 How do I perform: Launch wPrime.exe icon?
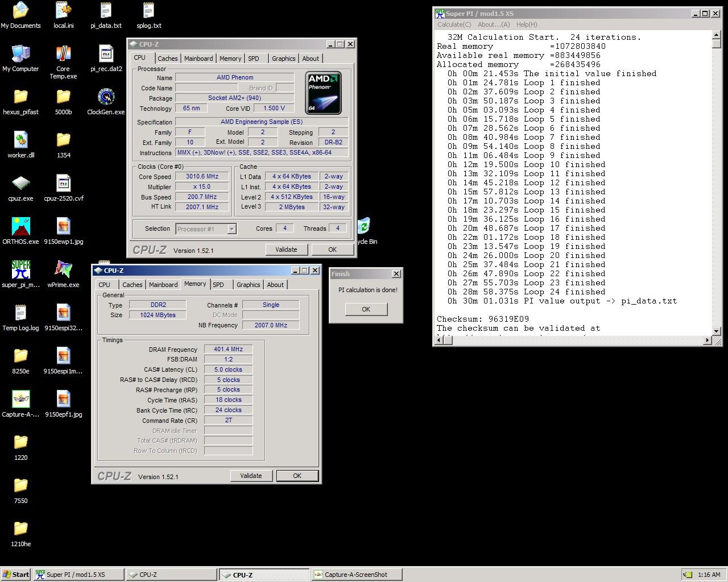63,275
